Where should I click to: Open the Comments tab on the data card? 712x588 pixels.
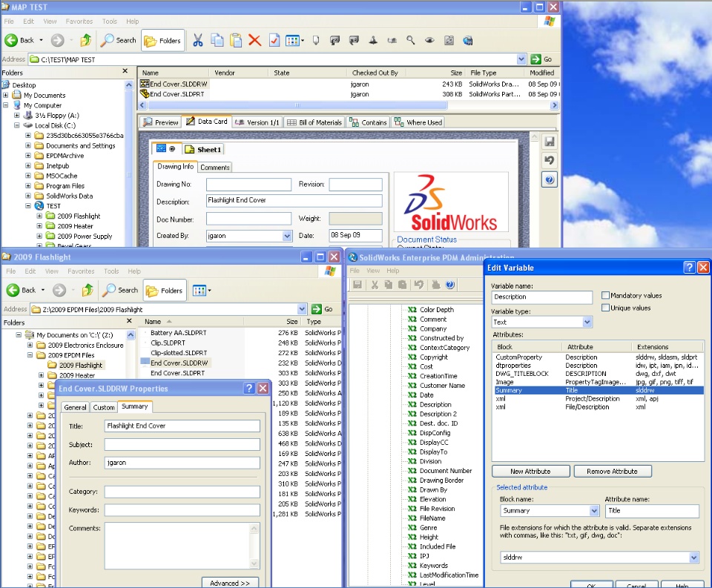(x=215, y=168)
